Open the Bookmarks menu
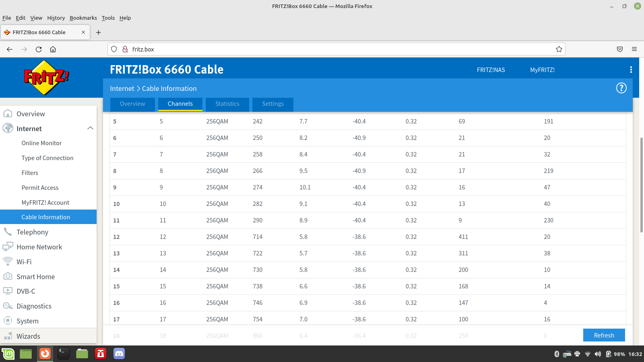 click(83, 18)
